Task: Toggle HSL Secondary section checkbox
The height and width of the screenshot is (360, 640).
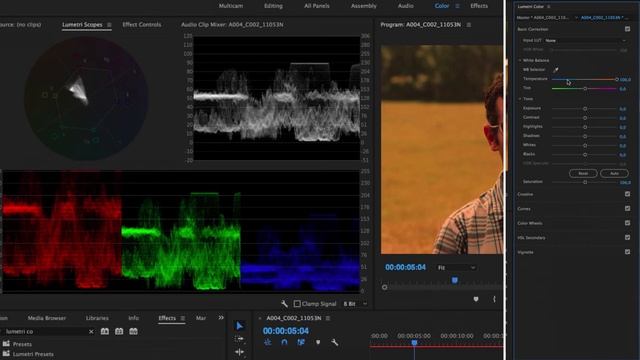Action: [x=627, y=237]
